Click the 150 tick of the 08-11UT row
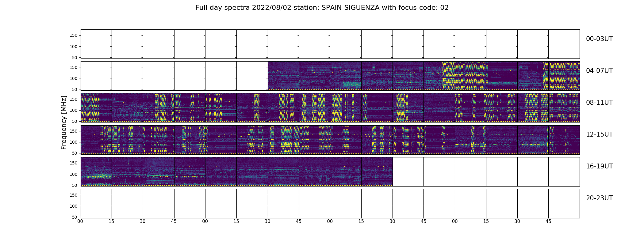Screen dimensions: 644x245 [x=74, y=99]
